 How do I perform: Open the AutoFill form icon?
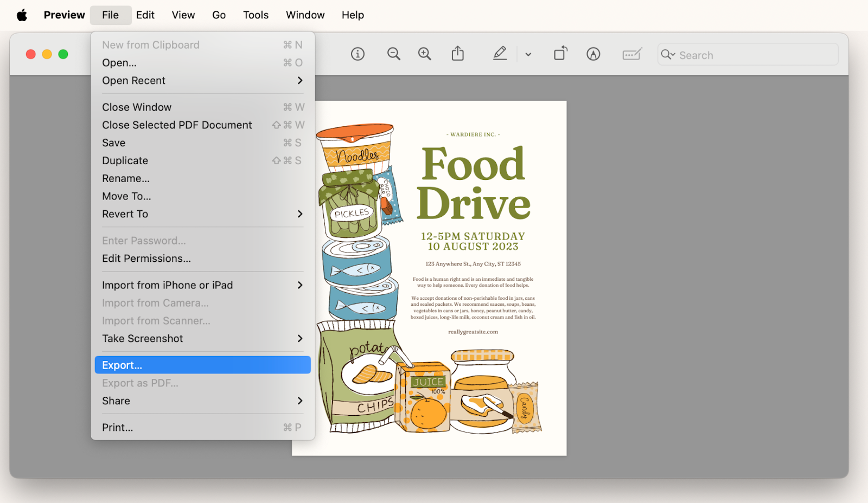tap(631, 54)
